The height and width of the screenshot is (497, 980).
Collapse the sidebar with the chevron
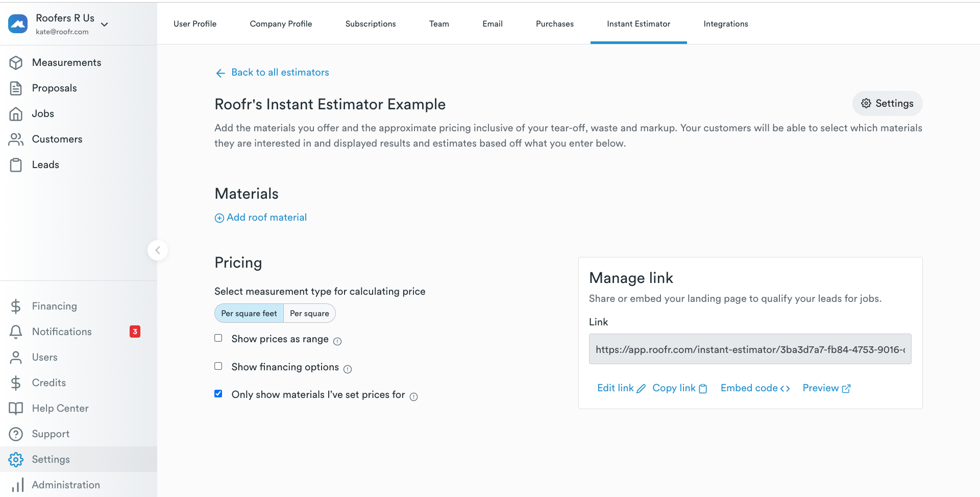158,250
